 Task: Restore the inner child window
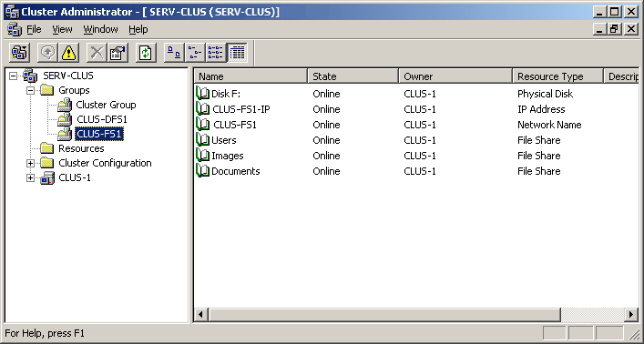pyautogui.click(x=614, y=29)
